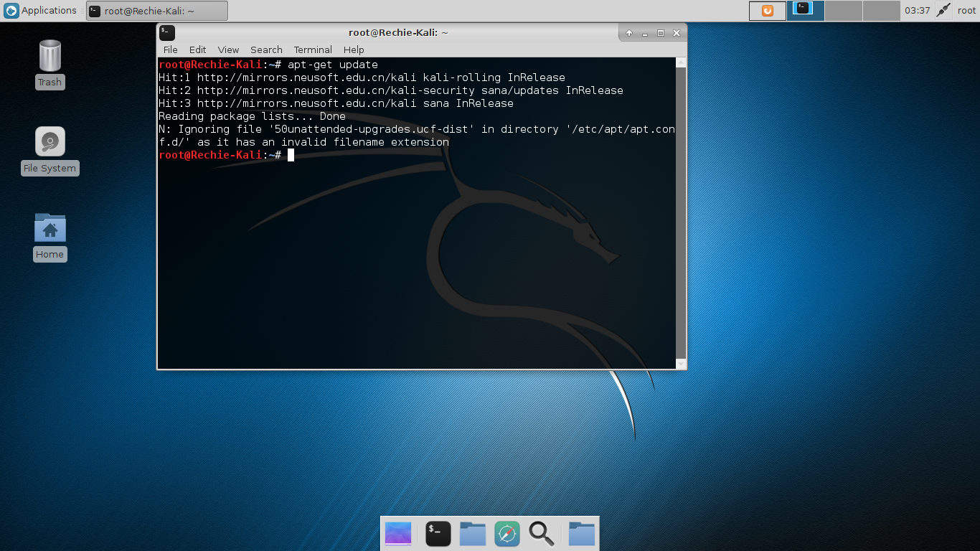
Task: Click the 'Hit:3' kali sana InRelease line
Action: (336, 103)
